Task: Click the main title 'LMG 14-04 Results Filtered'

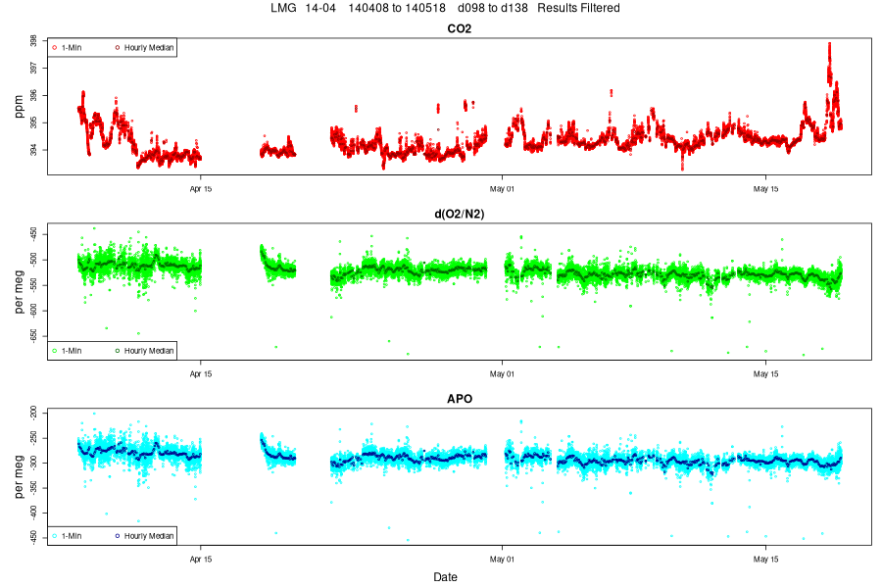Action: (445, 8)
